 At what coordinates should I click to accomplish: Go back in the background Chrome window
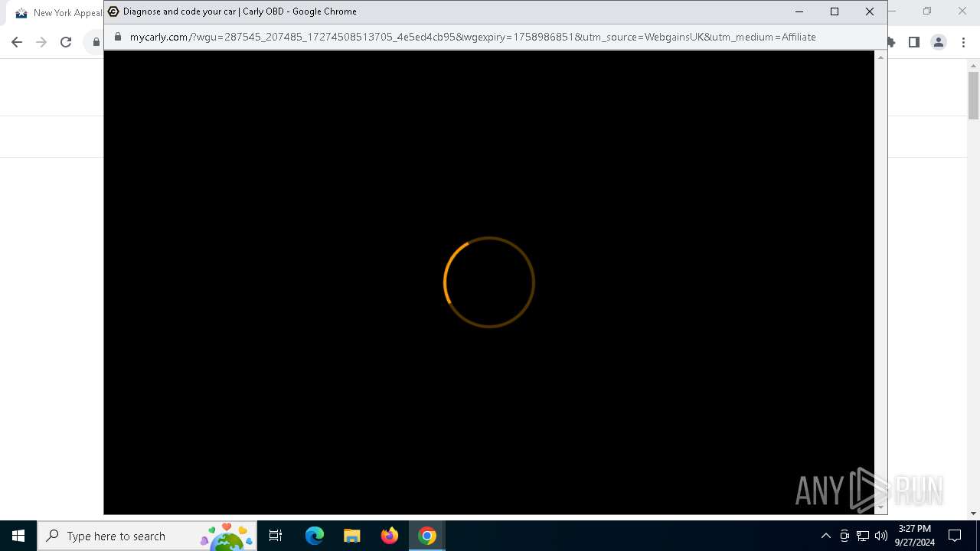click(x=17, y=42)
